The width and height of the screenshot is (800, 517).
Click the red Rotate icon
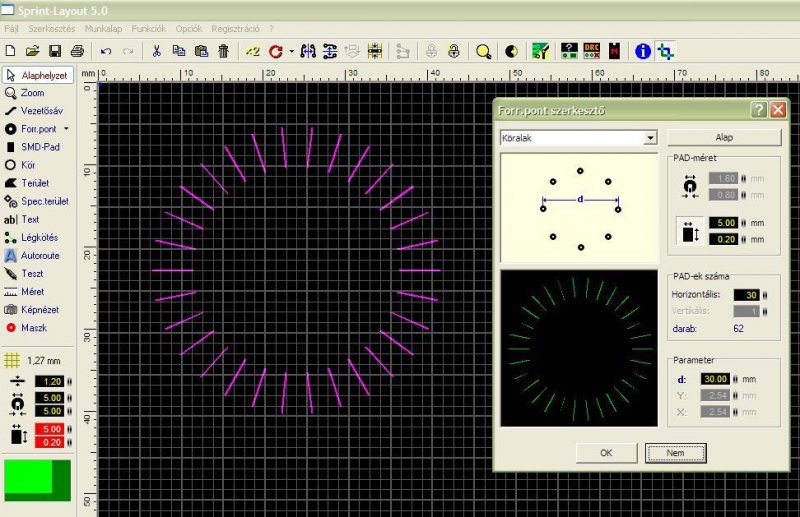point(276,51)
